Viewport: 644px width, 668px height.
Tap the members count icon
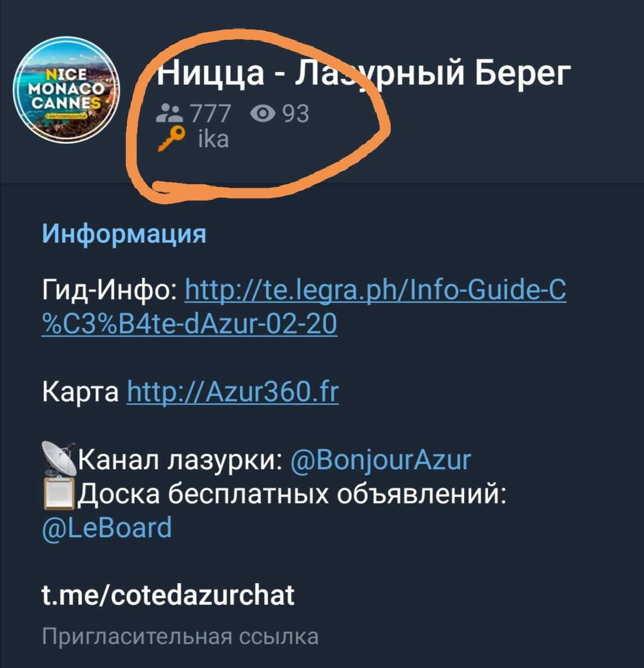click(169, 114)
